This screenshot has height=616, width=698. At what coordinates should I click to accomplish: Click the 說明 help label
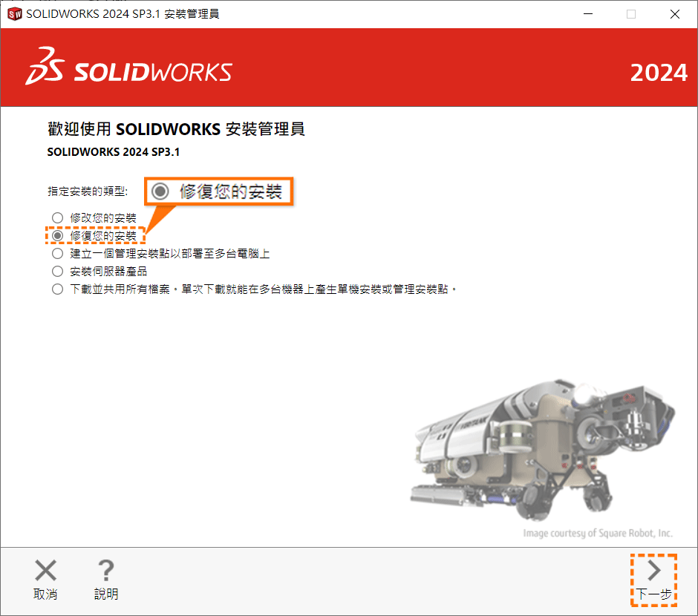[x=106, y=594]
